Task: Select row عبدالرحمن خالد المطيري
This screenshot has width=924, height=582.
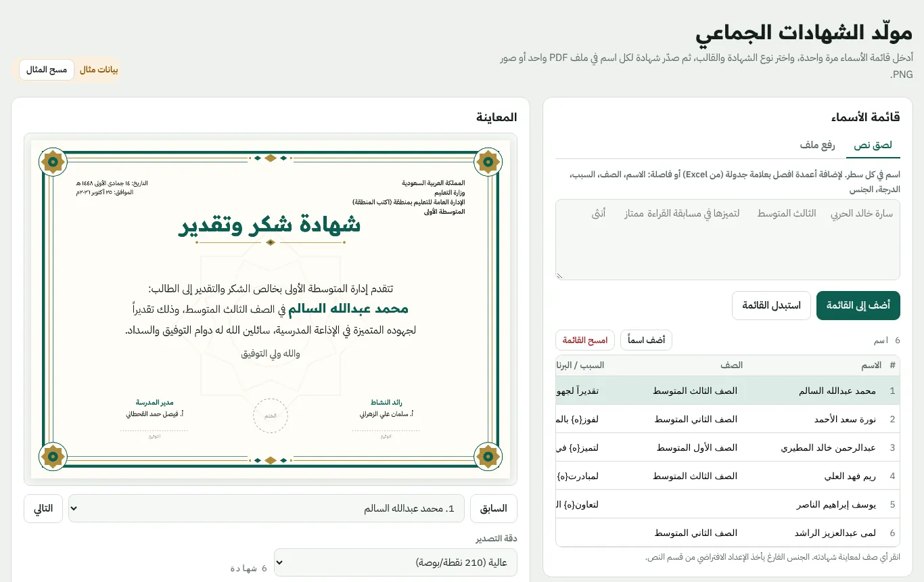Action: coord(728,447)
